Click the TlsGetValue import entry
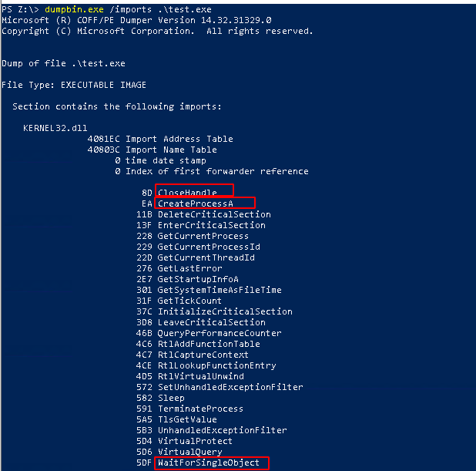Image resolution: width=476 pixels, height=471 pixels. (187, 419)
